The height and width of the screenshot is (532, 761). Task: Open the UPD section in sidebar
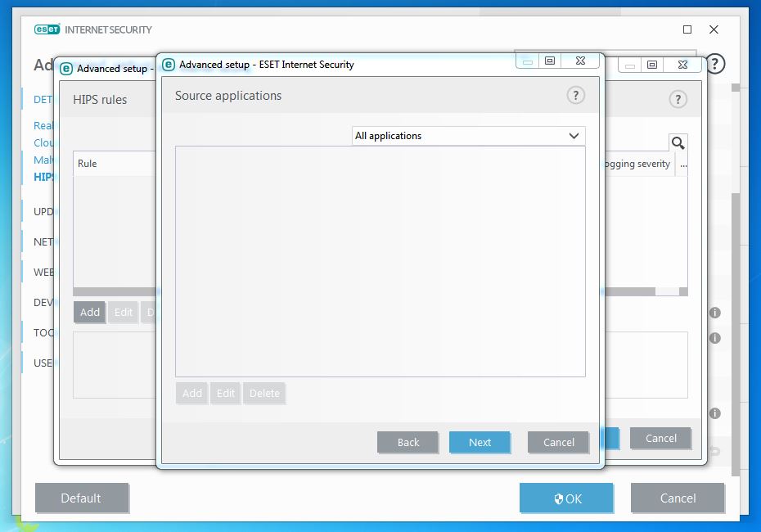point(43,212)
